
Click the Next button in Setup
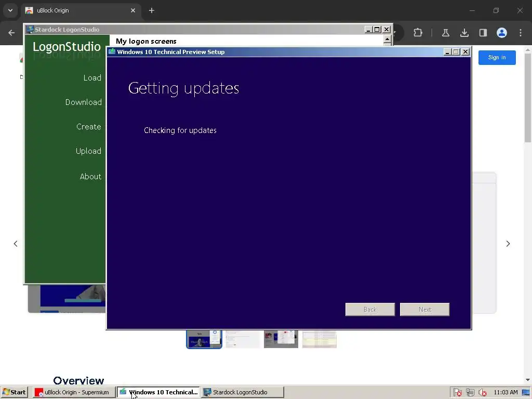(424, 310)
